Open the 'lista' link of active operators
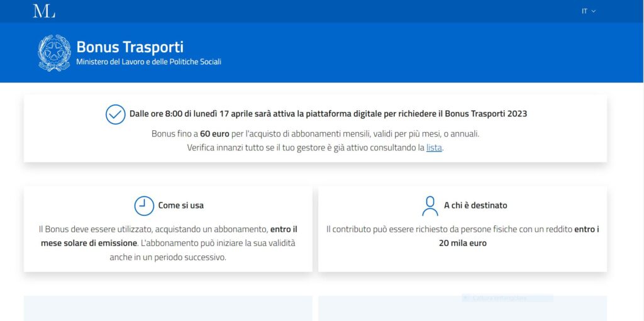 434,147
